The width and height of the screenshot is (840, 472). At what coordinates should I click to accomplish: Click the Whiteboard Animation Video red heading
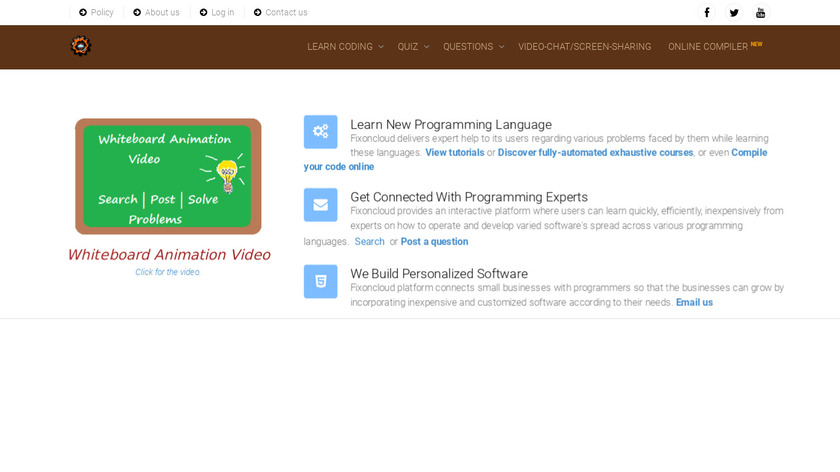[x=169, y=254]
